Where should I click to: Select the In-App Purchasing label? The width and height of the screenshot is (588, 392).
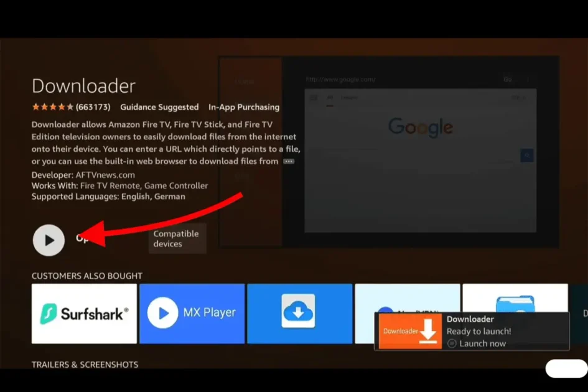pos(244,107)
